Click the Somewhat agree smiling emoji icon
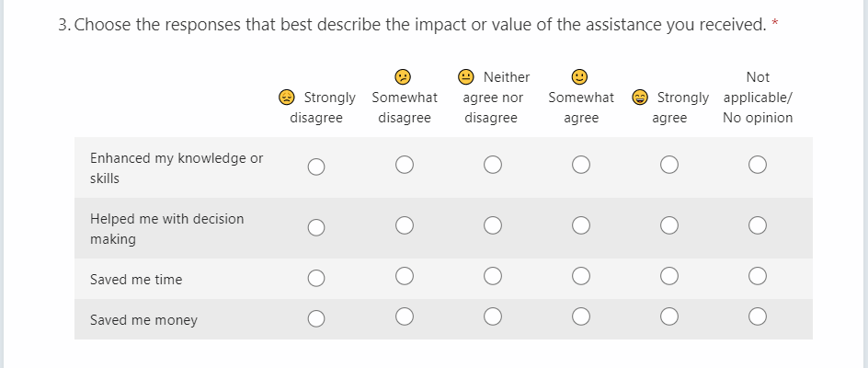This screenshot has width=868, height=368. click(x=580, y=77)
